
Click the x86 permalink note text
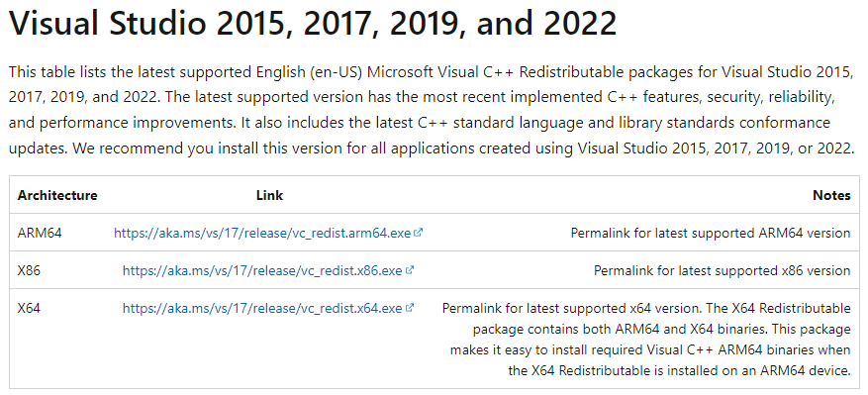click(723, 270)
